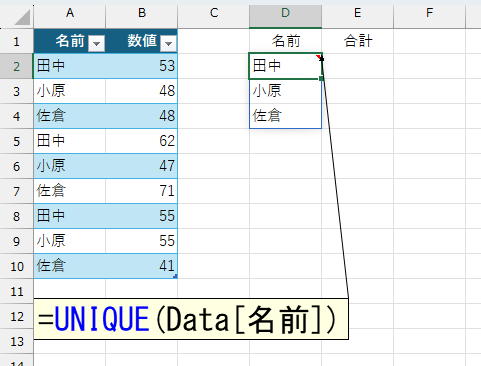Select row 3 header
The image size is (481, 366).
tap(17, 91)
